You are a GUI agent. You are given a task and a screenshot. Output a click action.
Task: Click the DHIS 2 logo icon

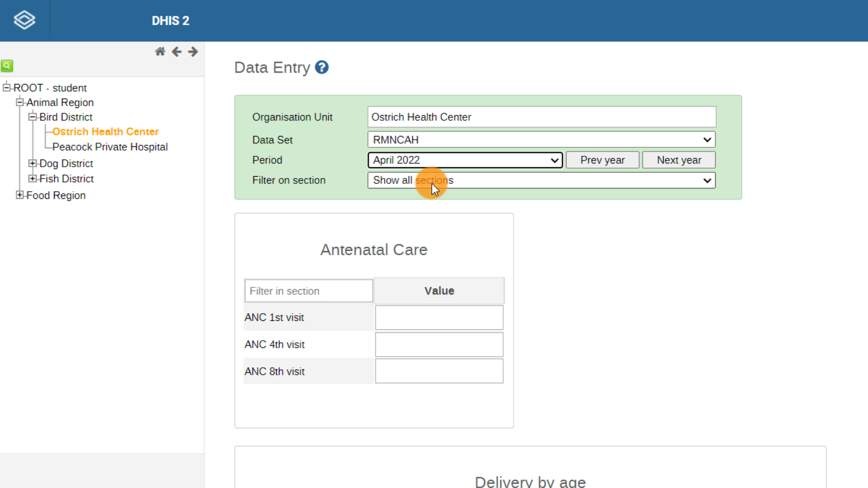(x=24, y=20)
